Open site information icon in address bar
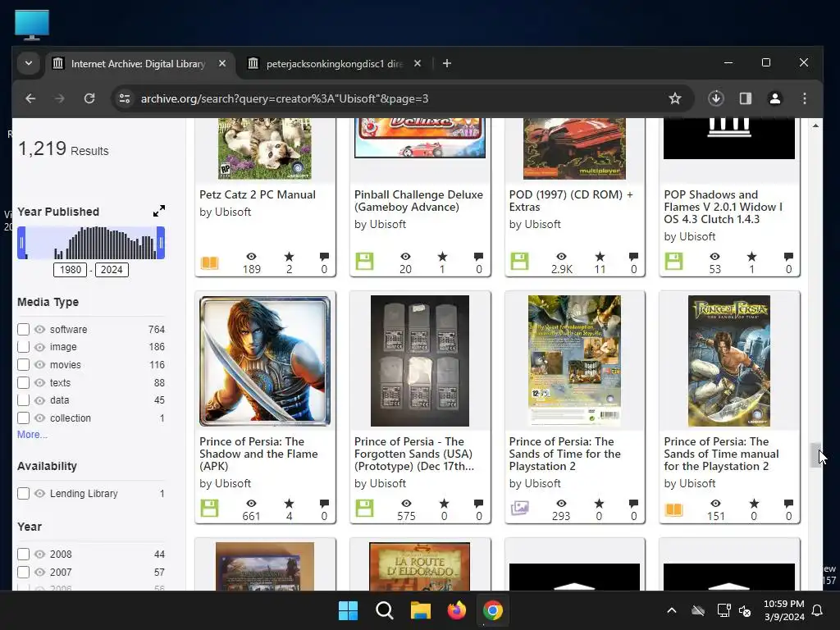 click(x=125, y=98)
